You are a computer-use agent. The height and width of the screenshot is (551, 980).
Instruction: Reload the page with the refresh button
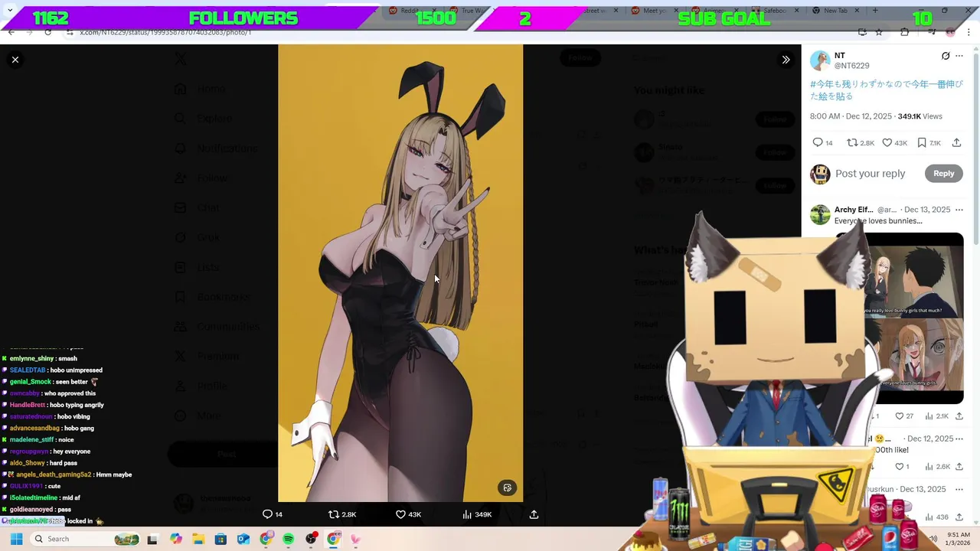[x=47, y=32]
